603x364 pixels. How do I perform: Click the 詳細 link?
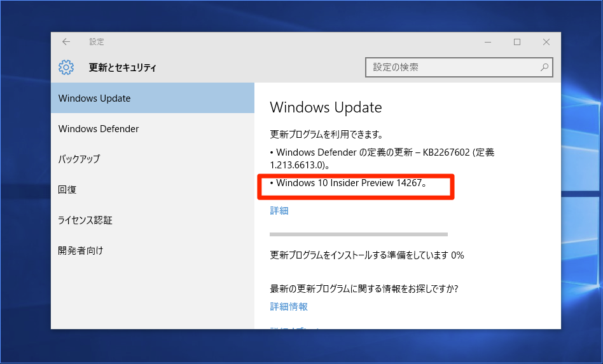(279, 210)
